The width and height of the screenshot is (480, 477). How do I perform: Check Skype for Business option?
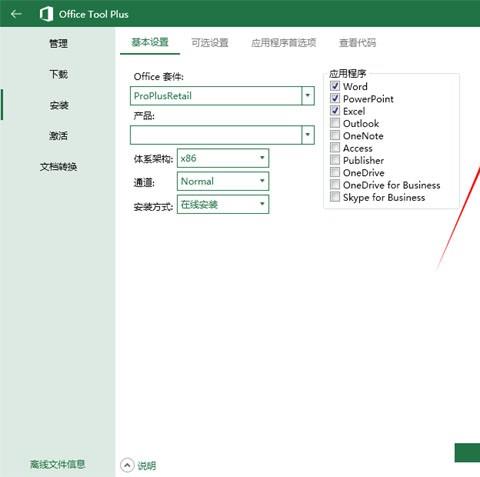335,197
